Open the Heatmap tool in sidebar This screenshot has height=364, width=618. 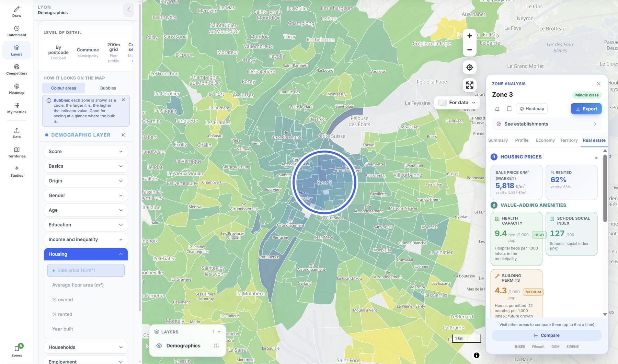(16, 89)
